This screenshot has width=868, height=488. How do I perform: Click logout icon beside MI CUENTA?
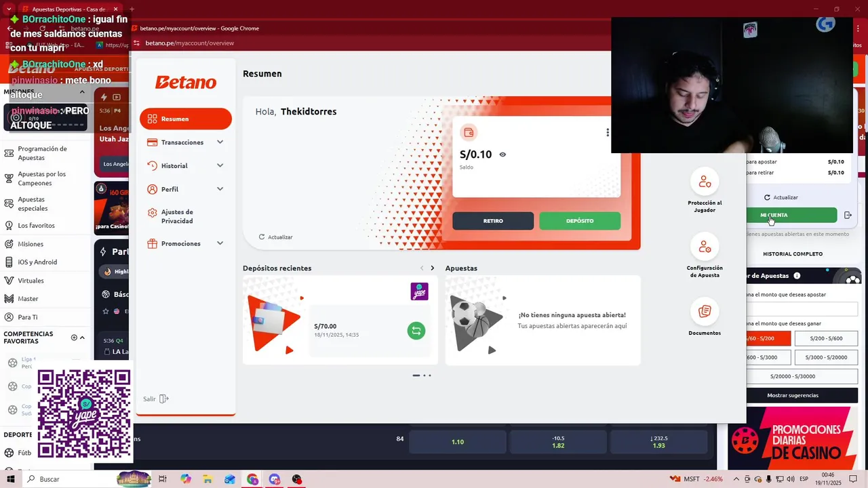[848, 215]
